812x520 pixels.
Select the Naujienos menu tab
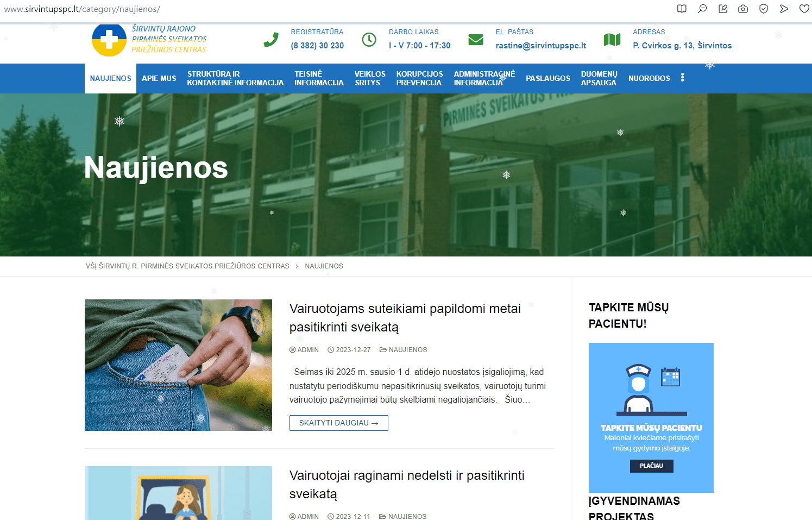[110, 78]
